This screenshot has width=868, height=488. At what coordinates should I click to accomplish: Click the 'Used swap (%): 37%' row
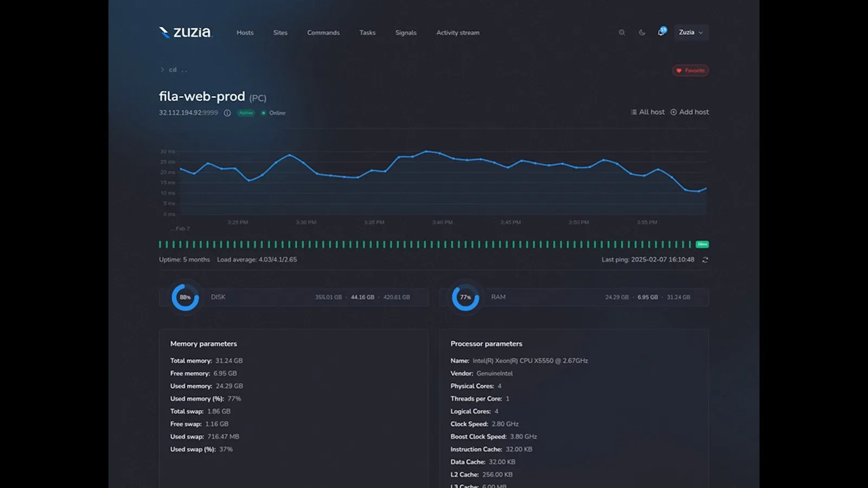point(201,449)
